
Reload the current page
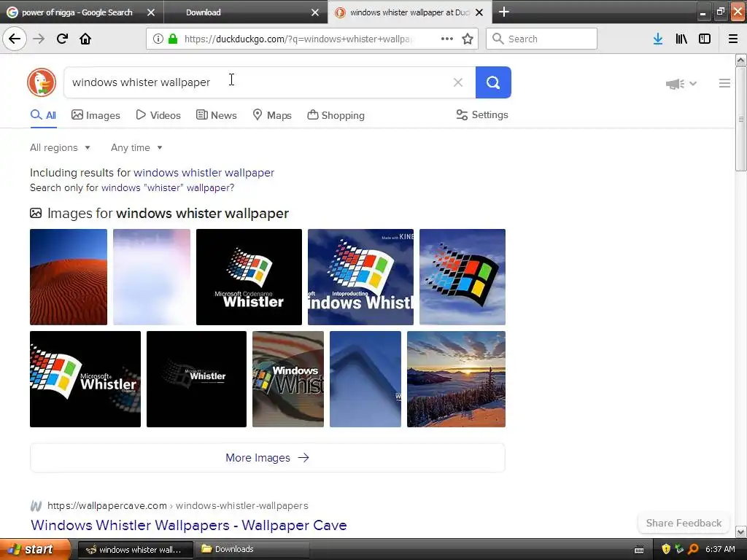62,39
